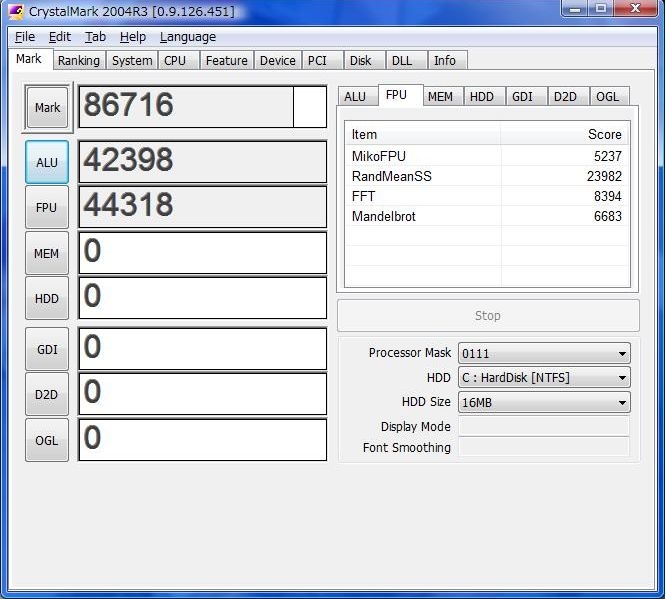Image resolution: width=666 pixels, height=599 pixels.
Task: Click the Score column header
Action: [565, 135]
